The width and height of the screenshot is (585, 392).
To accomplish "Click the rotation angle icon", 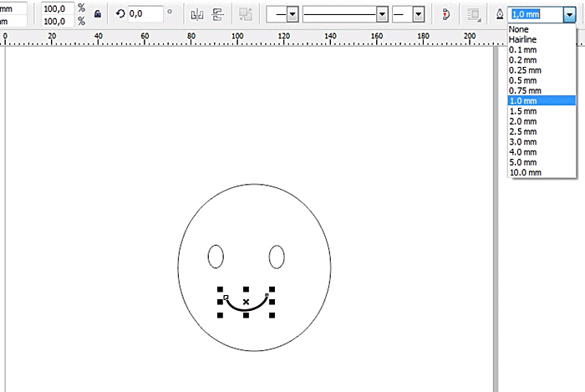I will [x=120, y=14].
